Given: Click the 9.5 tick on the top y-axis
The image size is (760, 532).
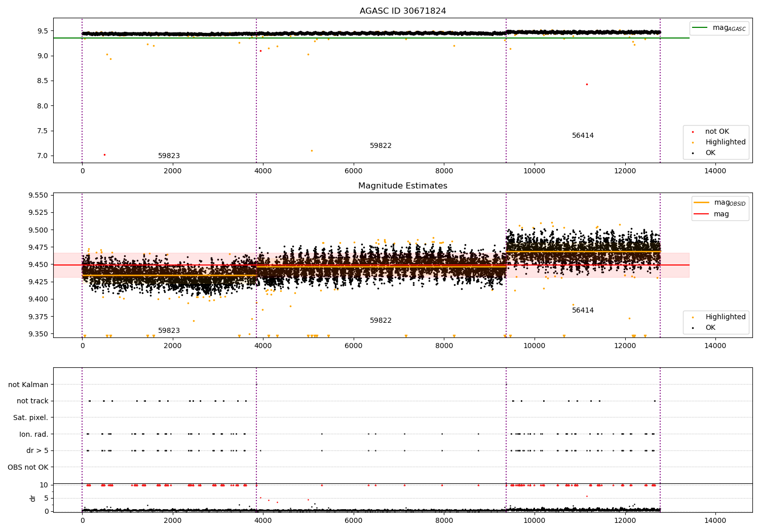Looking at the screenshot, I should coord(43,31).
